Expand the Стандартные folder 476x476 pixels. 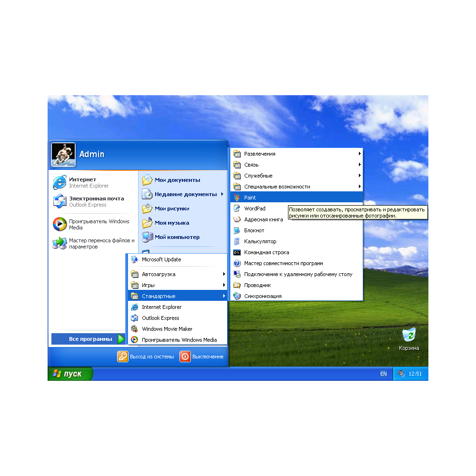pos(178,296)
